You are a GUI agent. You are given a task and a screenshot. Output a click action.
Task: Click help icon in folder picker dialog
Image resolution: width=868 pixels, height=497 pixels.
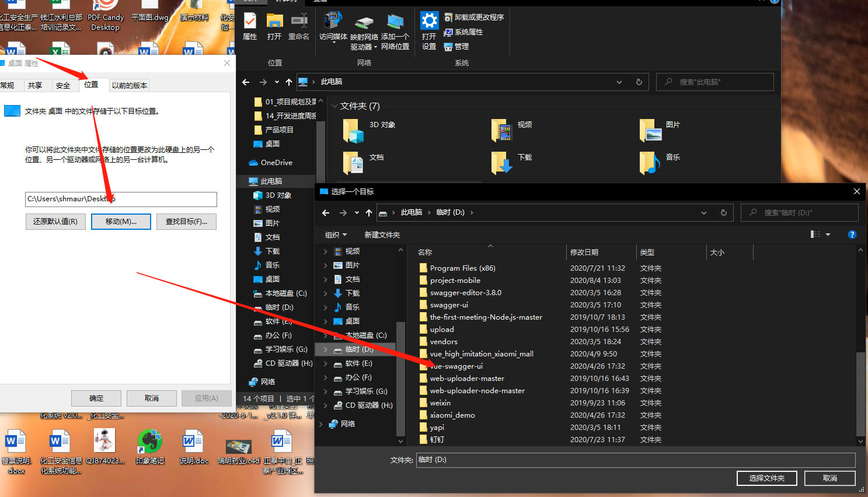click(852, 235)
